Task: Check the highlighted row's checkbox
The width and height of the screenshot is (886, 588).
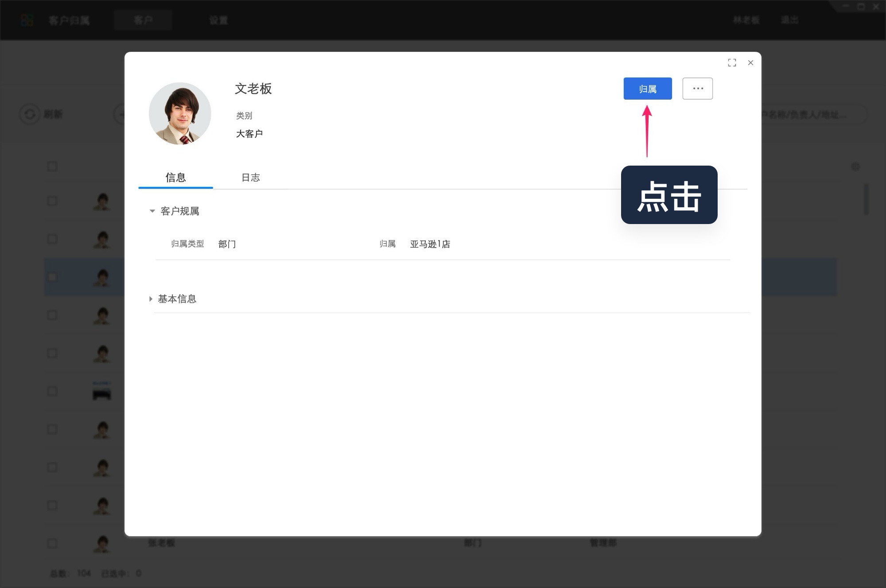Action: pyautogui.click(x=52, y=277)
